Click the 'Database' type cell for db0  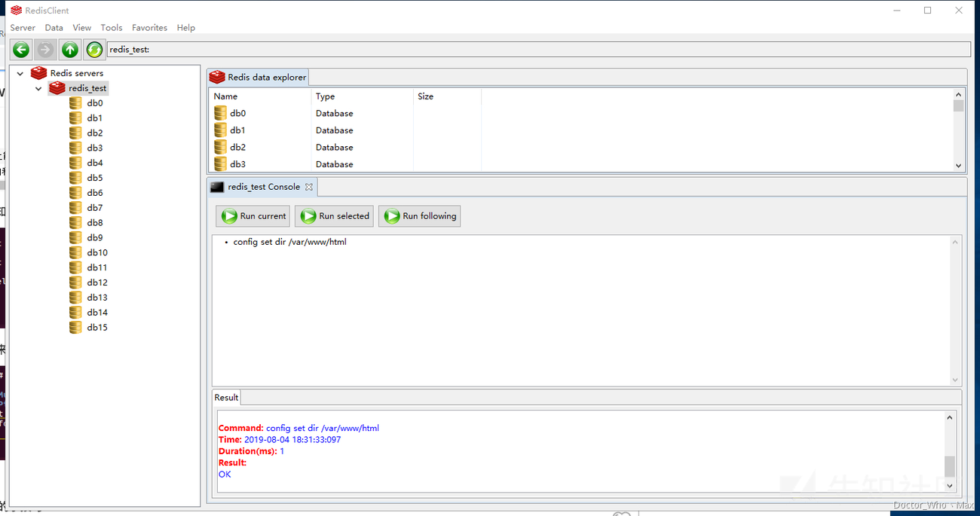pos(334,113)
